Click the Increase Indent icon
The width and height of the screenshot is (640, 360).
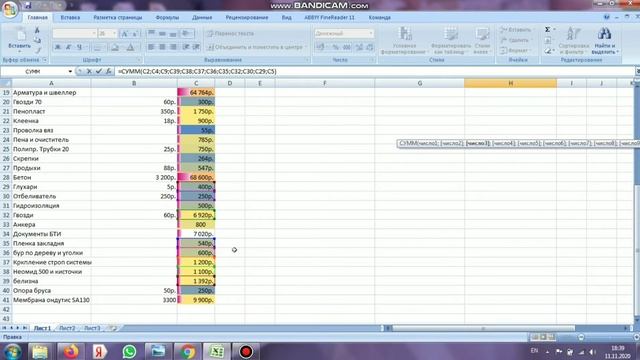point(196,47)
